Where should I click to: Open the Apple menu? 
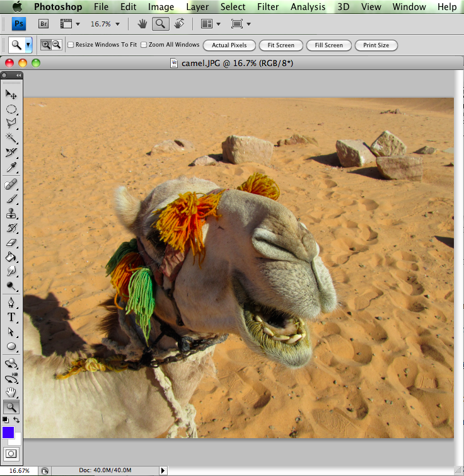click(x=17, y=6)
